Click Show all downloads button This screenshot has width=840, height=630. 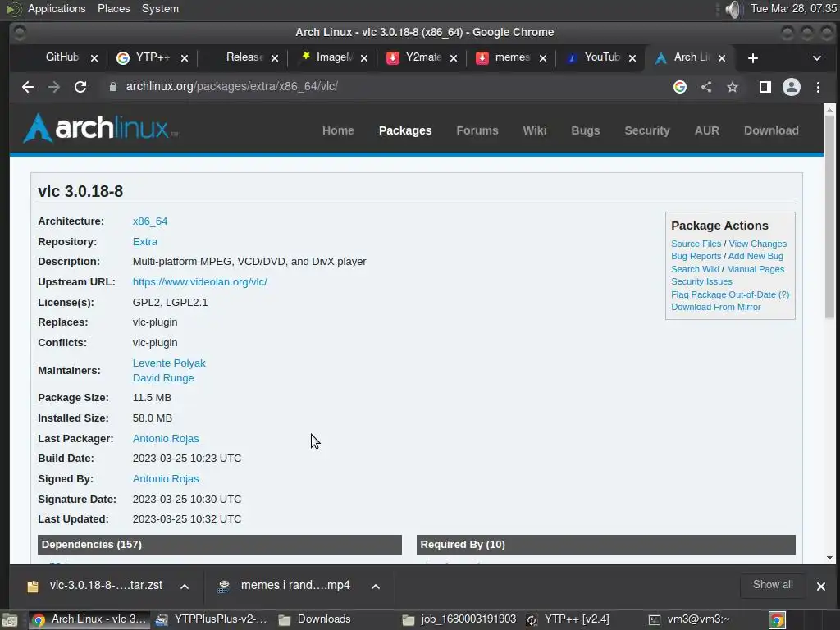click(x=773, y=585)
